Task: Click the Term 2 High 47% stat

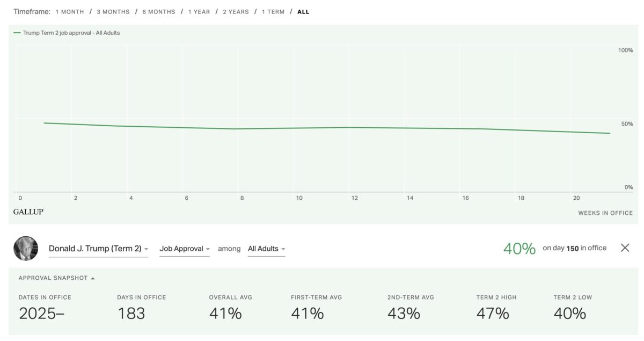Action: click(492, 313)
